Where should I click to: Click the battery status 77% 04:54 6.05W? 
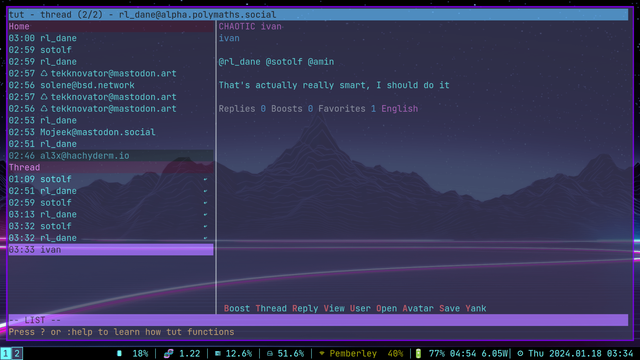(x=469, y=353)
